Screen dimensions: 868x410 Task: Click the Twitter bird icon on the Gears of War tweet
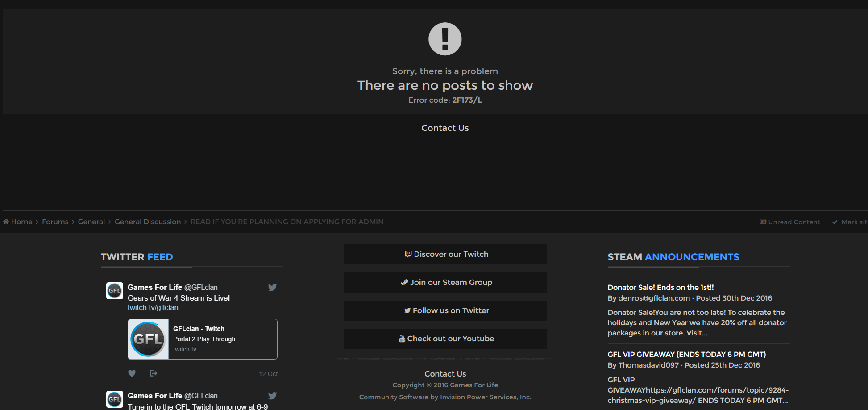(x=272, y=287)
